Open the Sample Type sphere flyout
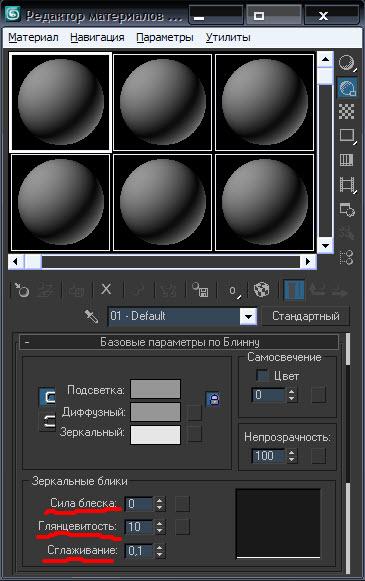The width and height of the screenshot is (365, 581). coord(347,63)
